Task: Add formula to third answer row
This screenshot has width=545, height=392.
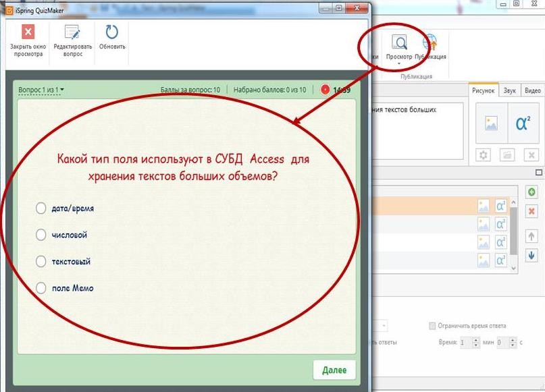Action: click(500, 242)
